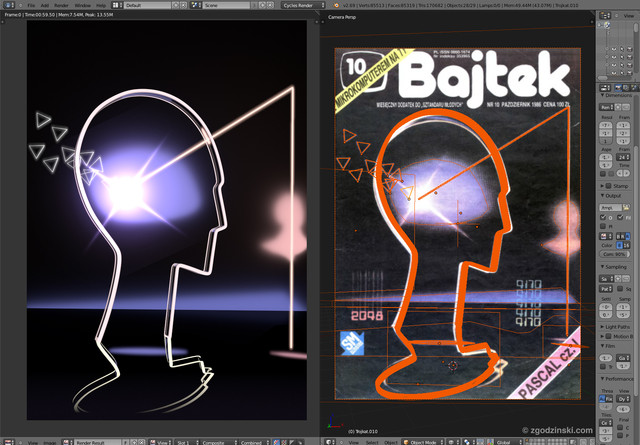Open the Help menu

click(101, 5)
